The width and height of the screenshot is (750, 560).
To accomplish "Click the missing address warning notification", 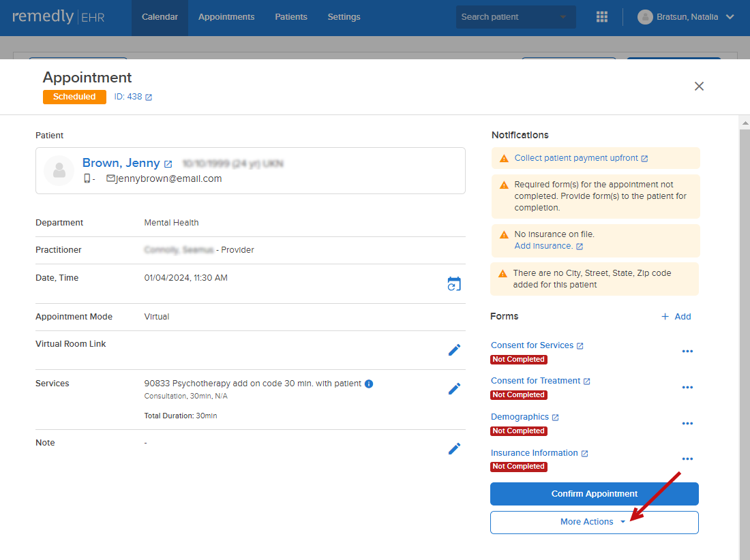I will pos(595,279).
